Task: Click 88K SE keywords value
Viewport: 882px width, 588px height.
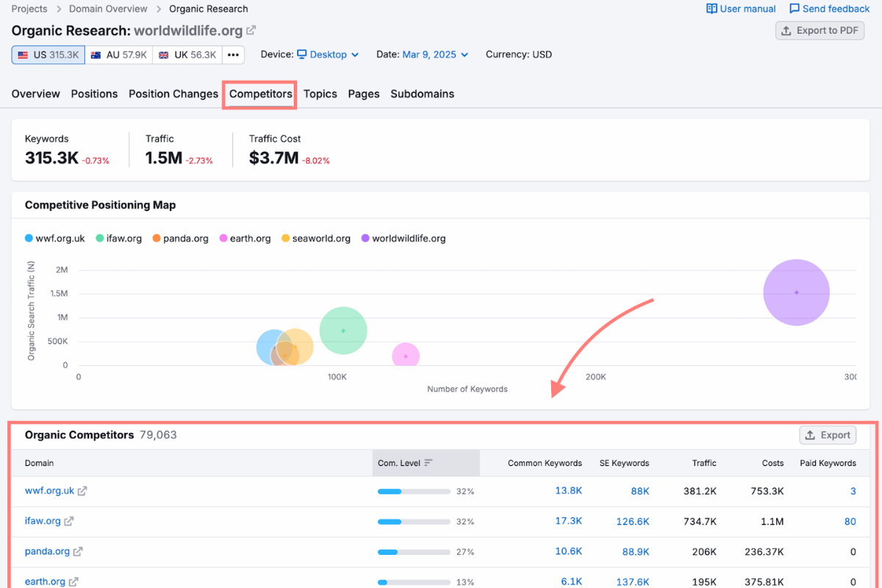Action: 640,491
